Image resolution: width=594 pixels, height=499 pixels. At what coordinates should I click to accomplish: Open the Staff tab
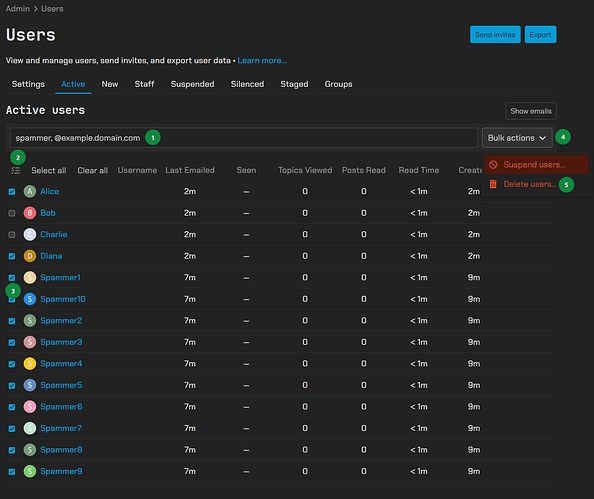pos(144,84)
